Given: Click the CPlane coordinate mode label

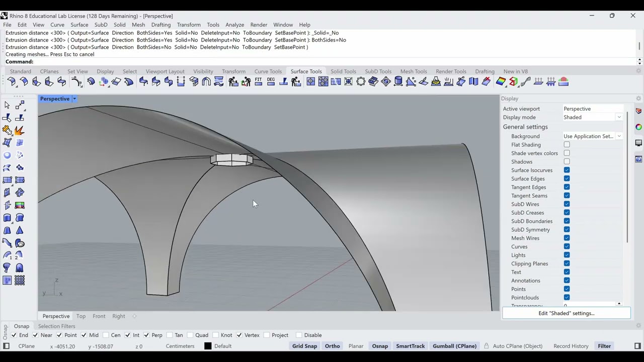Looking at the screenshot, I should (26, 346).
